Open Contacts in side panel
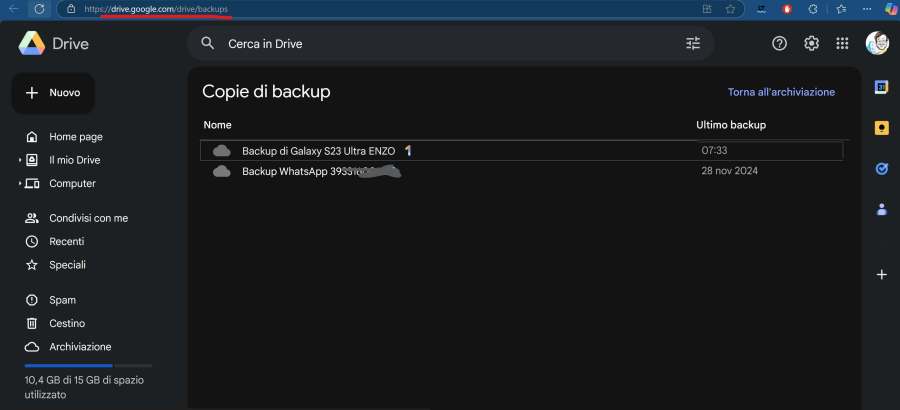Screen dimensions: 900x410 tap(881, 210)
